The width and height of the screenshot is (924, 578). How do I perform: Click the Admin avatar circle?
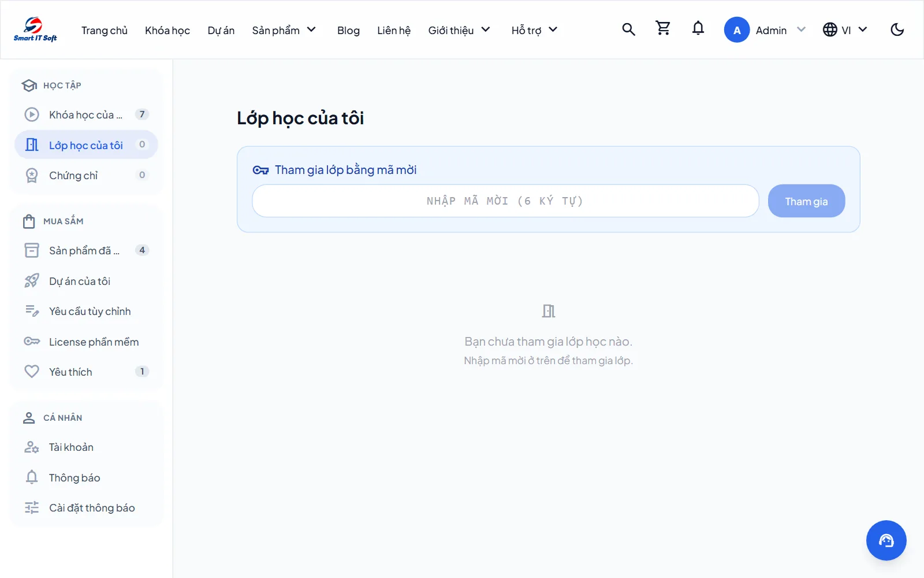737,30
